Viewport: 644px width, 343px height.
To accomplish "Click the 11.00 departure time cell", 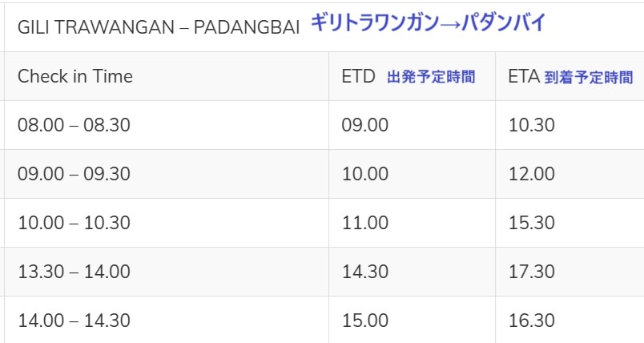I will (x=364, y=223).
